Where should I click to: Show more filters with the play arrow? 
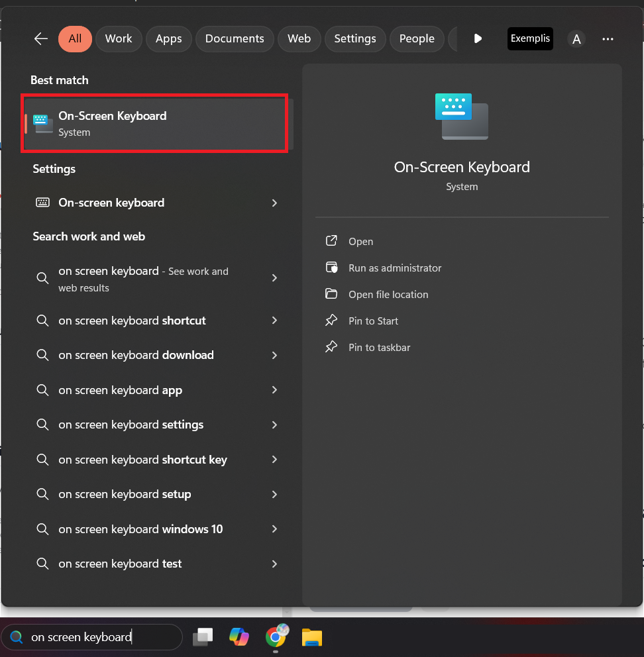(478, 39)
